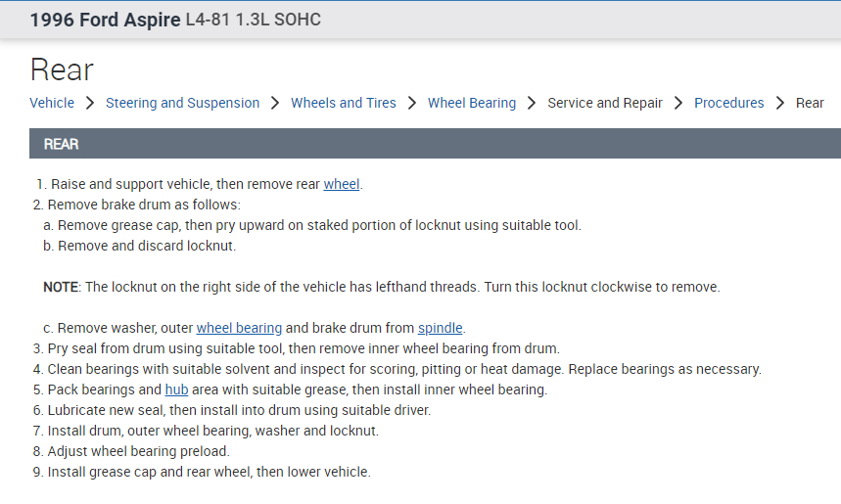Select the Service and Repair breadcrumb
The height and width of the screenshot is (504, 841).
(605, 103)
